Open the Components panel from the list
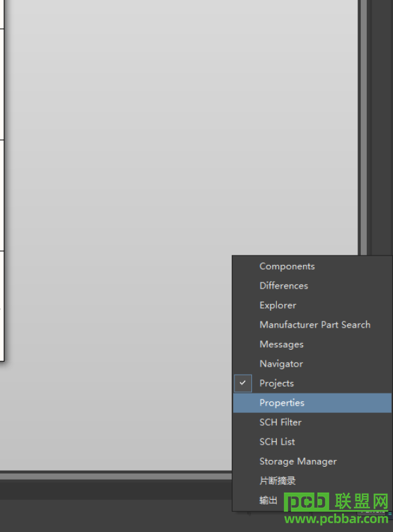Viewport: 393px width, 532px height. pos(312,266)
